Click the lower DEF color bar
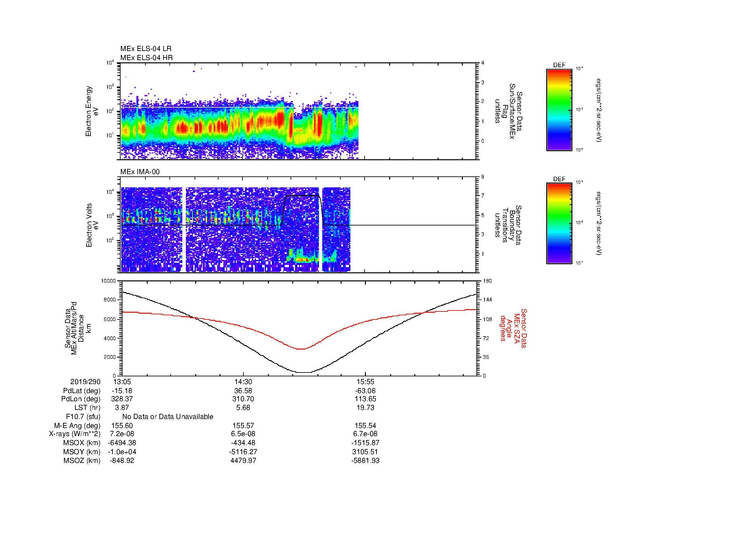756x534 pixels. pos(559,224)
